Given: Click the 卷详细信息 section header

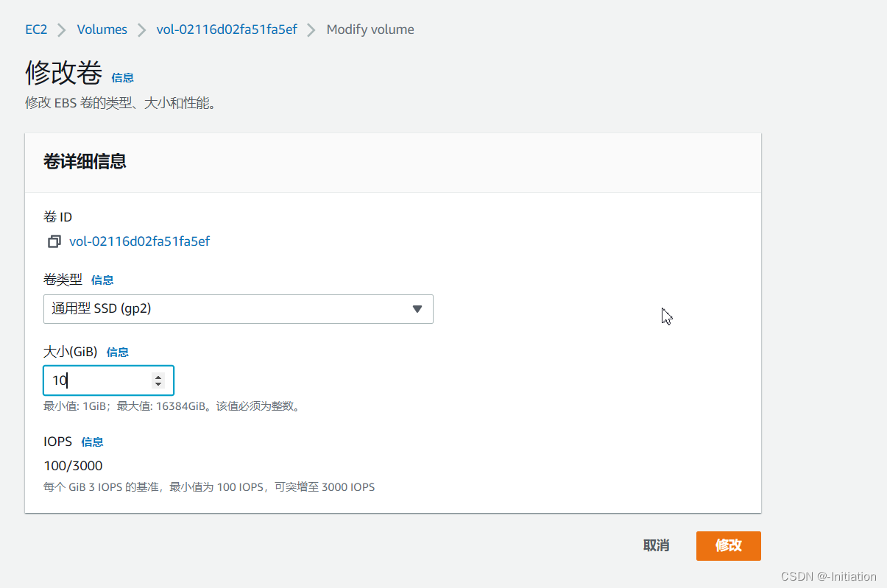Looking at the screenshot, I should coord(85,162).
